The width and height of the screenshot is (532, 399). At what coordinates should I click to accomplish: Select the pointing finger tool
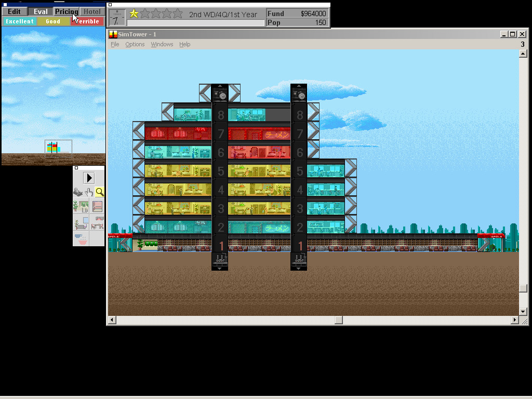[89, 192]
